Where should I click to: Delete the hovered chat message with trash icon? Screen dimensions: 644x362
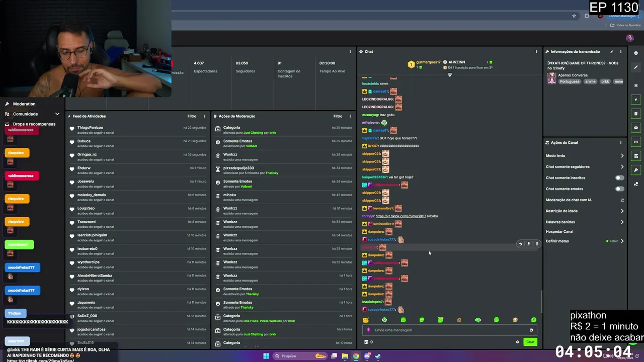pyautogui.click(x=537, y=244)
